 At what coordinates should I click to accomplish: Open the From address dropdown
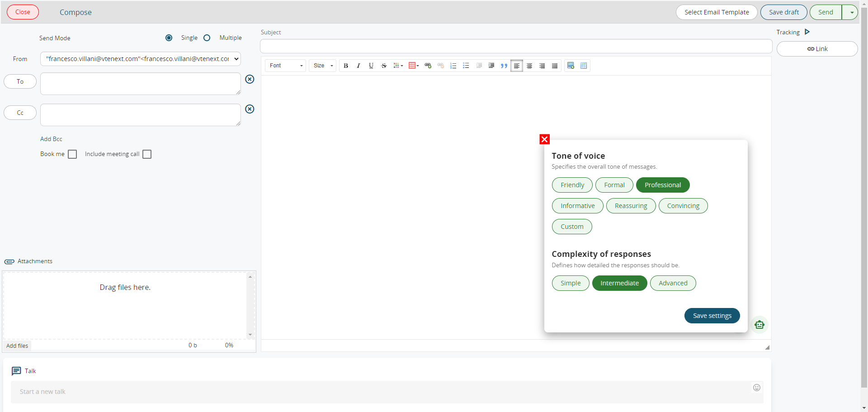pyautogui.click(x=141, y=59)
